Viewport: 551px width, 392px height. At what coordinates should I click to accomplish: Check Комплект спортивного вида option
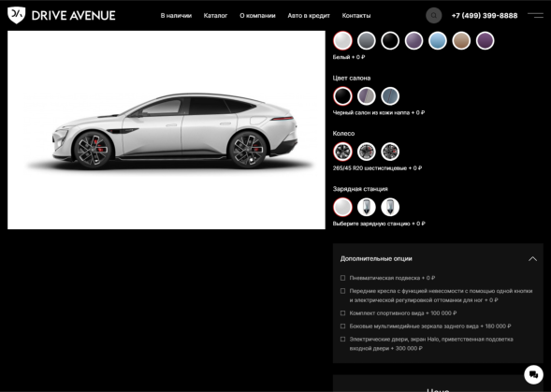click(343, 312)
